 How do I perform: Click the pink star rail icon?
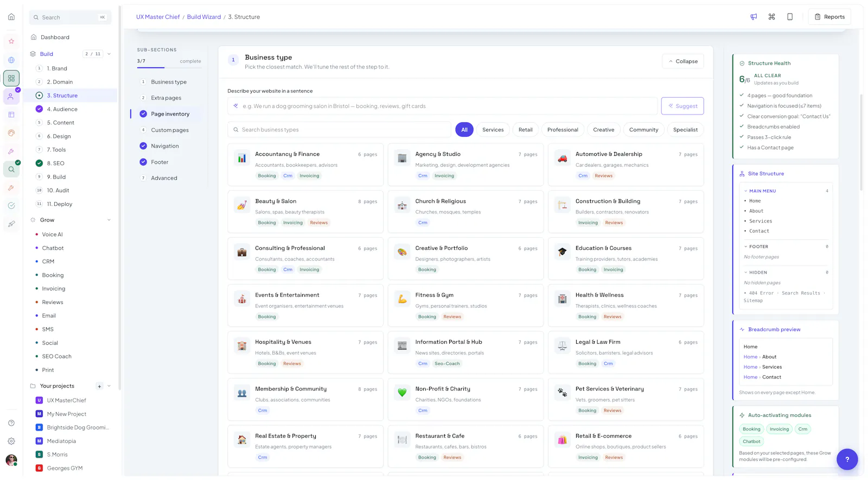(11, 41)
